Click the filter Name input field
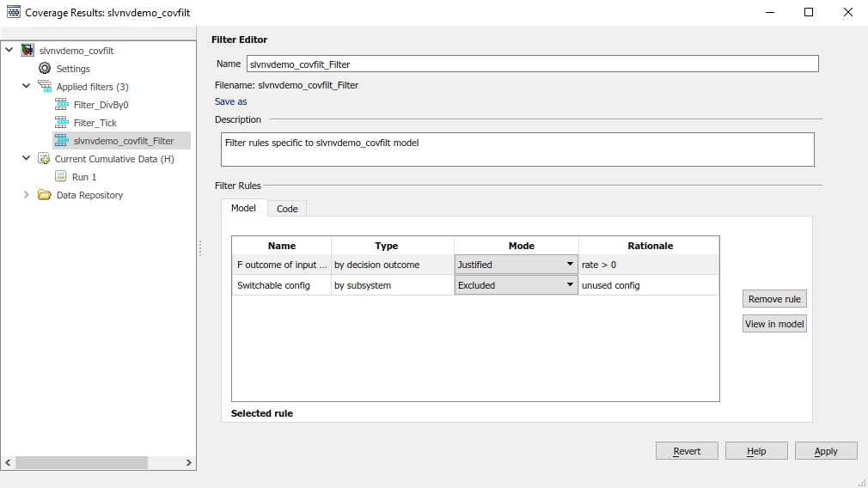The width and height of the screenshot is (868, 488). (x=532, y=64)
